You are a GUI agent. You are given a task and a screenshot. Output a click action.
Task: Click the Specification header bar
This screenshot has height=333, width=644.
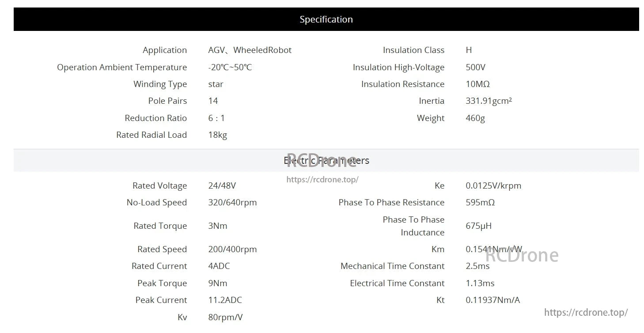pos(326,19)
